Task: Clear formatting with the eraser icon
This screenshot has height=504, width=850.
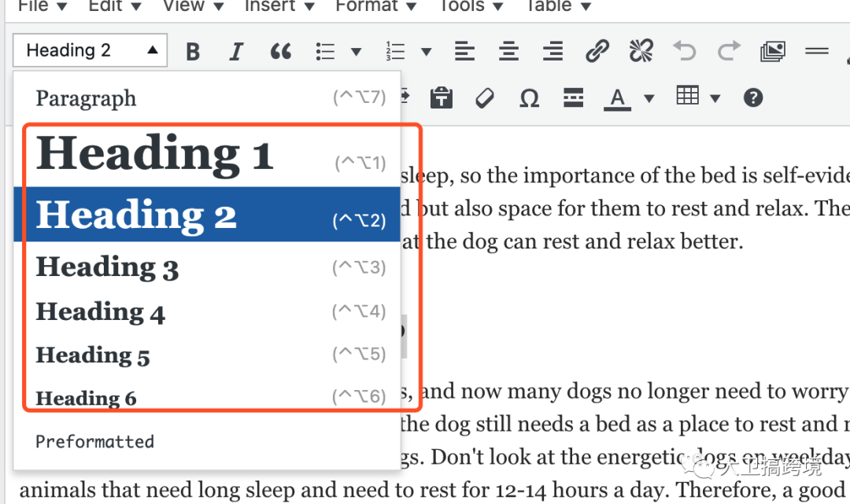Action: (485, 97)
